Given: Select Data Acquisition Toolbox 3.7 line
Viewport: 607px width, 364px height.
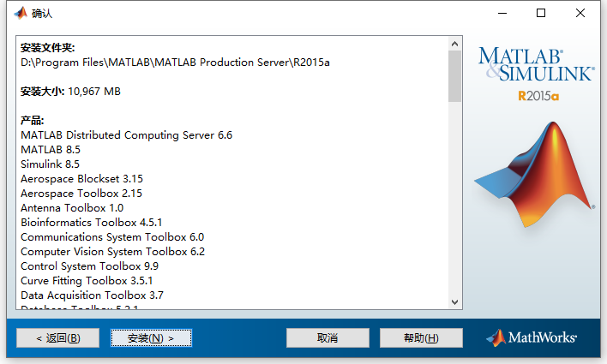Looking at the screenshot, I should click(x=92, y=295).
